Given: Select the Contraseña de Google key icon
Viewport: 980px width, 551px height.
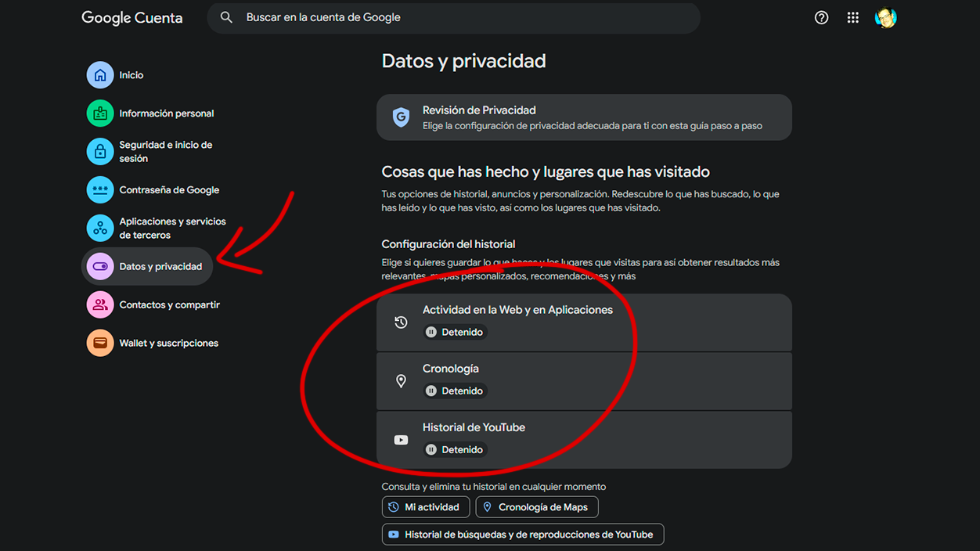Looking at the screenshot, I should (100, 189).
